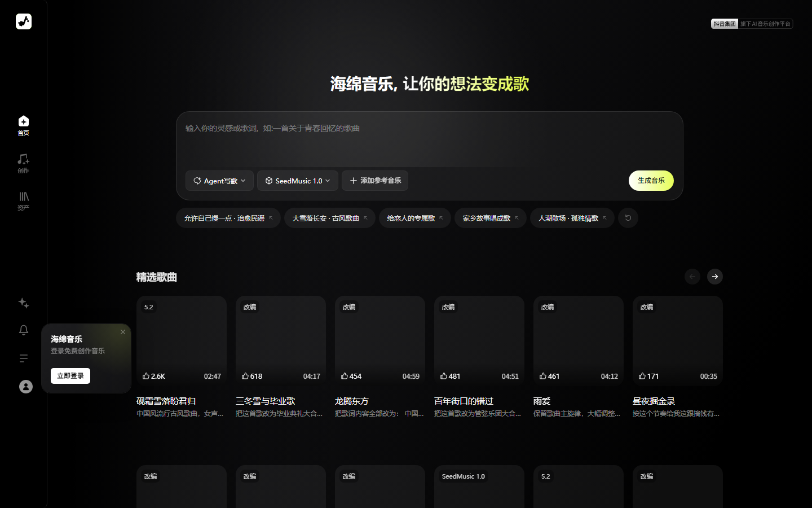Click the 抖音集团 badge at top right
812x508 pixels.
point(725,24)
